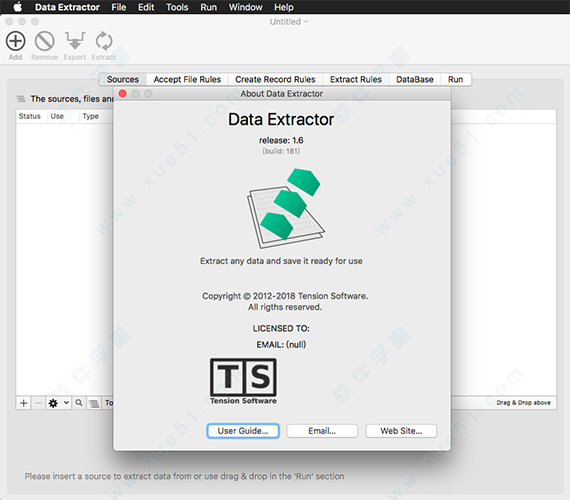Open the Help menu
Image resolution: width=570 pixels, height=500 pixels.
284,7
